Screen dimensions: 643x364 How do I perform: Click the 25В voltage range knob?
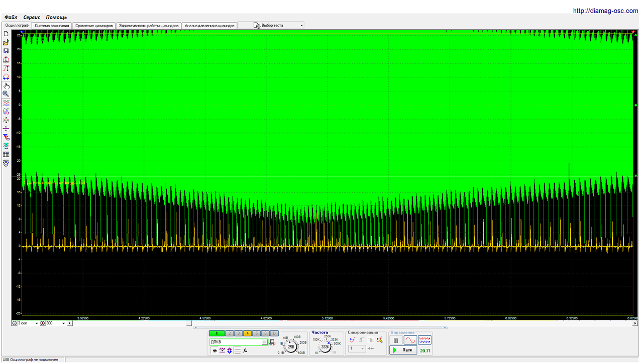coord(291,347)
